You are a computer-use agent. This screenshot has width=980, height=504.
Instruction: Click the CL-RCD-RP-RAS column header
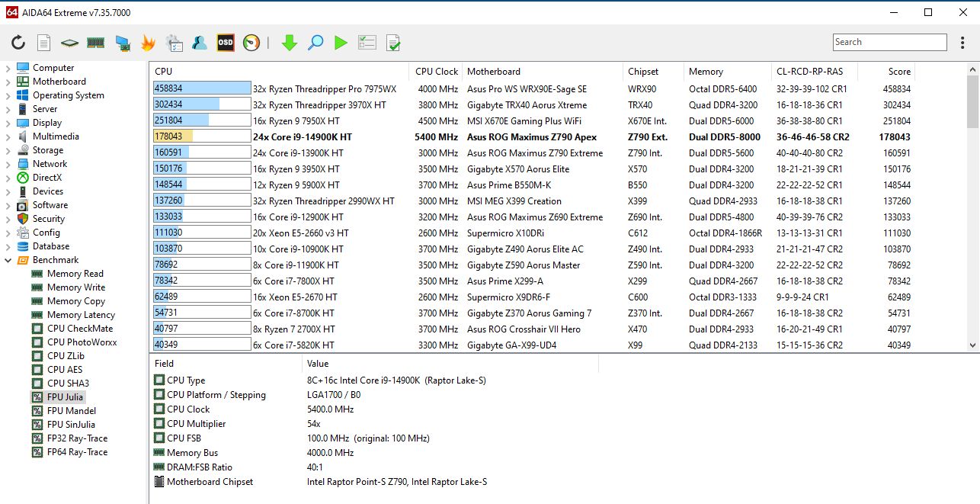[814, 72]
